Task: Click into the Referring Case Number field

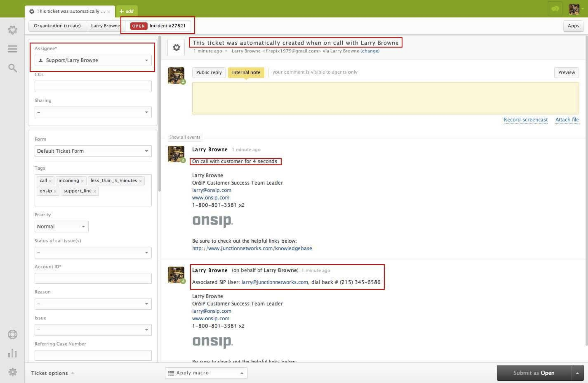Action: tap(93, 355)
